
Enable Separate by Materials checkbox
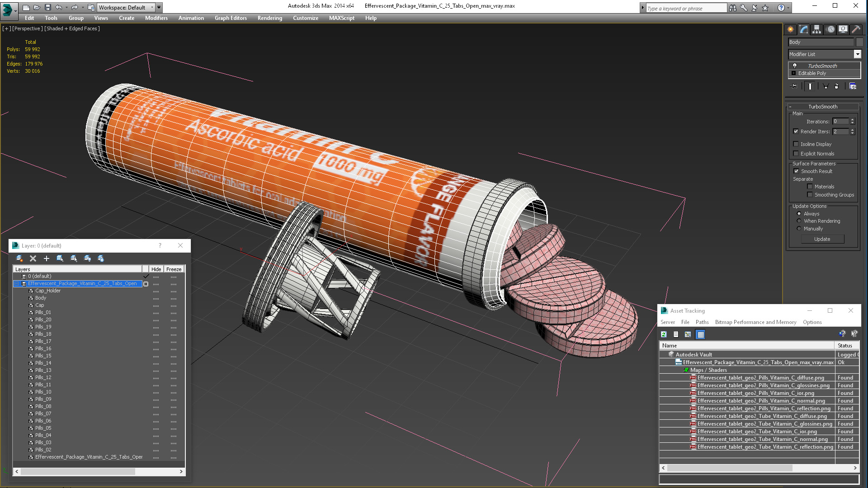[x=810, y=187]
